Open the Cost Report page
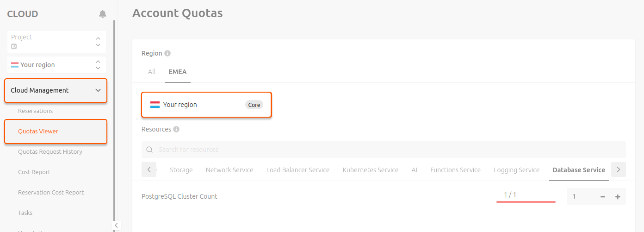644x232 pixels. point(34,172)
